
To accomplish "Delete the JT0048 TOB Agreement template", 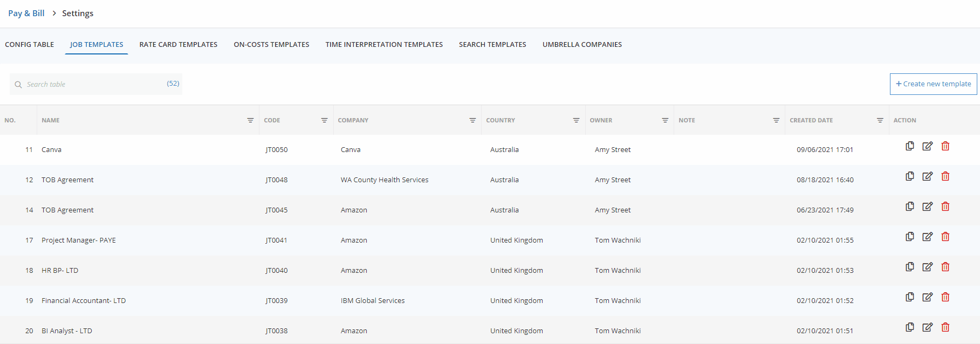I will (945, 176).
